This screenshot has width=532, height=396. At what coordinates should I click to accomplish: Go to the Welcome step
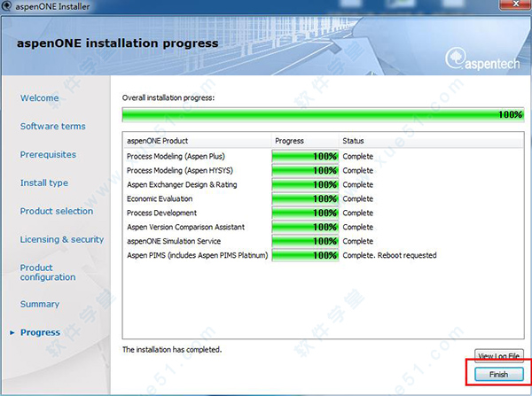click(x=39, y=98)
